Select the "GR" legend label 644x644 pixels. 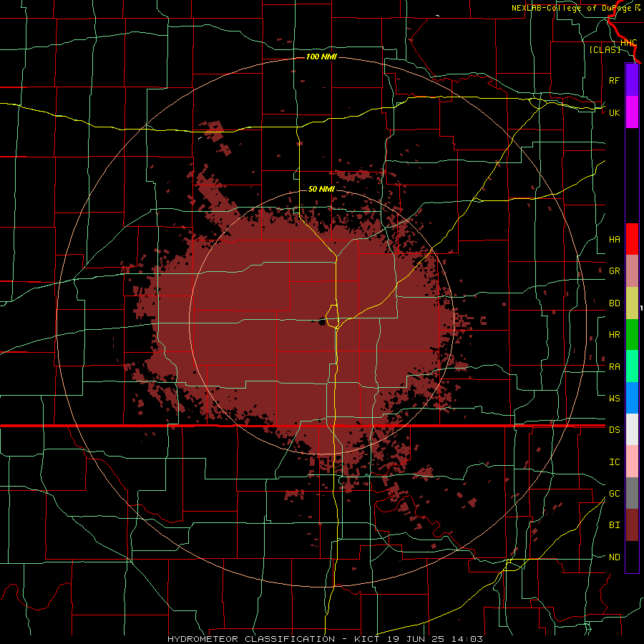(614, 271)
